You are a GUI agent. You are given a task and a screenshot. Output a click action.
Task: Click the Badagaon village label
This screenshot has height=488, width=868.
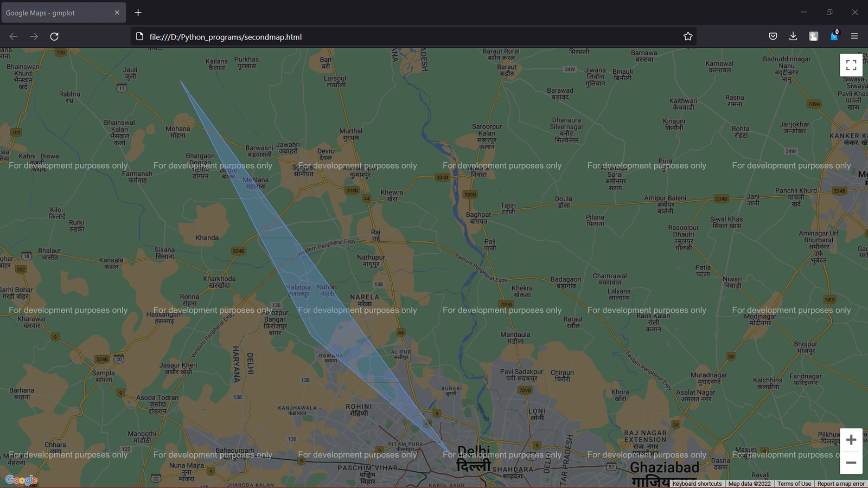click(x=566, y=282)
